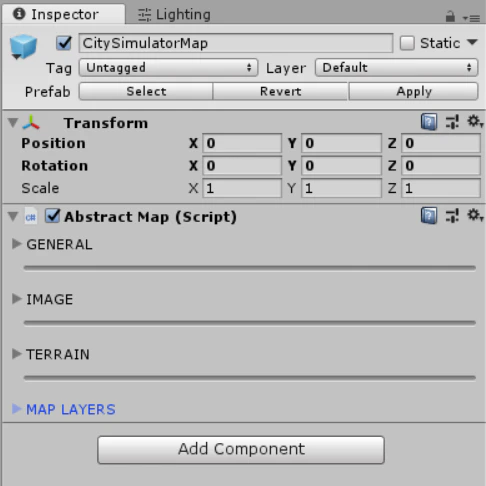Click the Position label
The width and height of the screenshot is (486, 486).
pyautogui.click(x=53, y=143)
